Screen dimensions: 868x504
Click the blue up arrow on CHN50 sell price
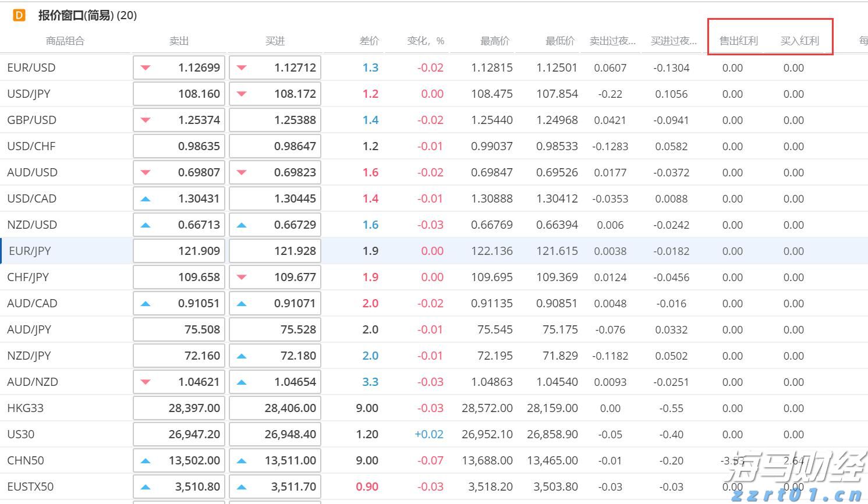[x=146, y=460]
